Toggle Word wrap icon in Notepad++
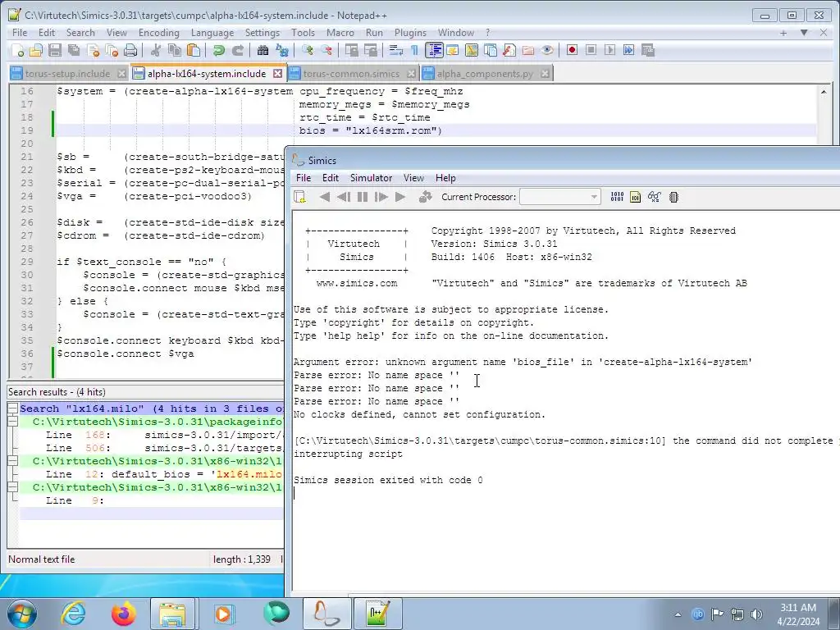This screenshot has width=840, height=630. pos(396,50)
